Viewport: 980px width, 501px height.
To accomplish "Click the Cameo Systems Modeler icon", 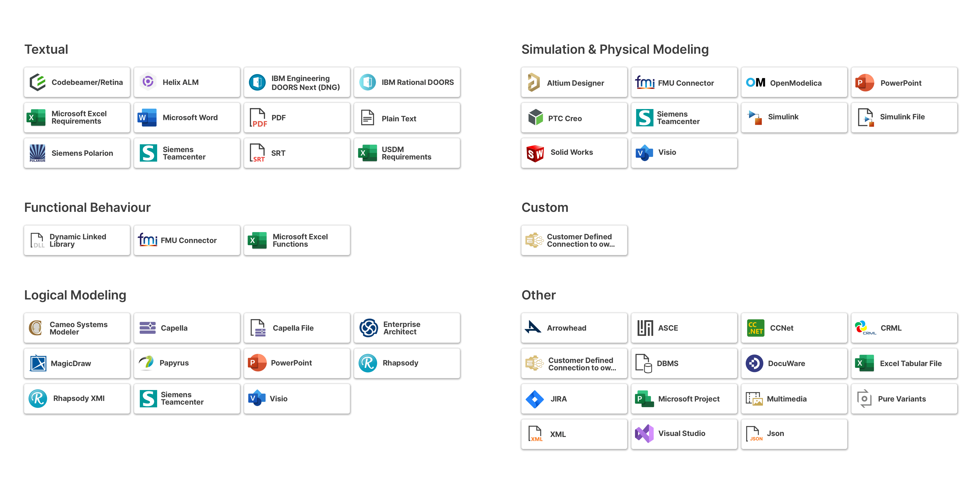I will click(36, 328).
